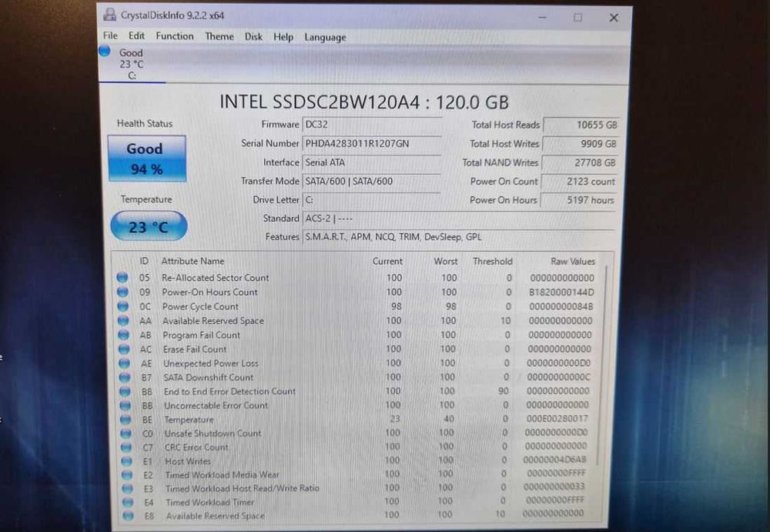Select the C: drive status indicator icon
Image resolution: width=770 pixels, height=532 pixels.
pos(104,51)
